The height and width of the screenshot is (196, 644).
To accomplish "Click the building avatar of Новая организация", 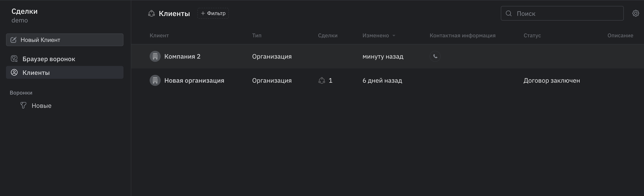I will coord(155,81).
